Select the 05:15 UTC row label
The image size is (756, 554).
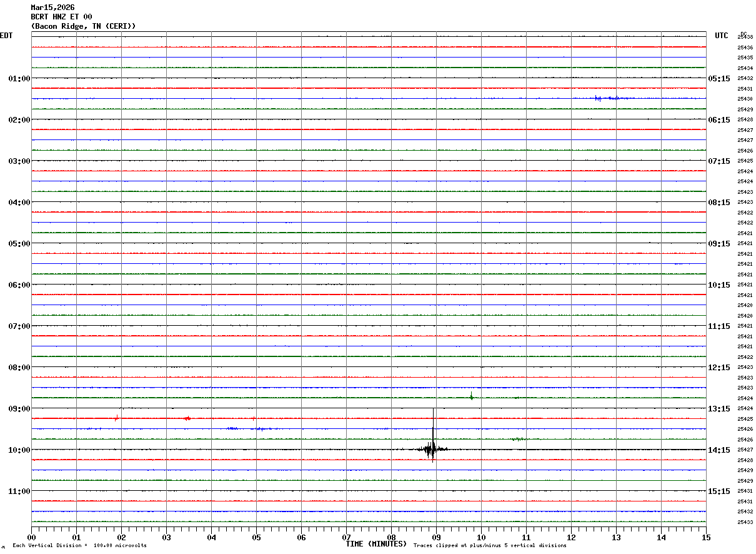click(719, 78)
